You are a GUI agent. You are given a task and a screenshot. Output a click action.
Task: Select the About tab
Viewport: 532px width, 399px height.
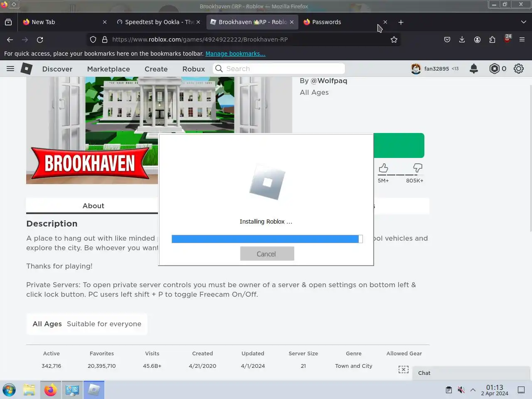[x=93, y=206]
